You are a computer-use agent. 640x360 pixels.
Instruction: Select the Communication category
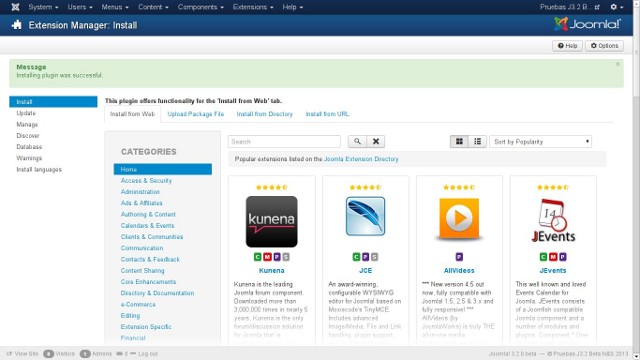click(x=142, y=248)
